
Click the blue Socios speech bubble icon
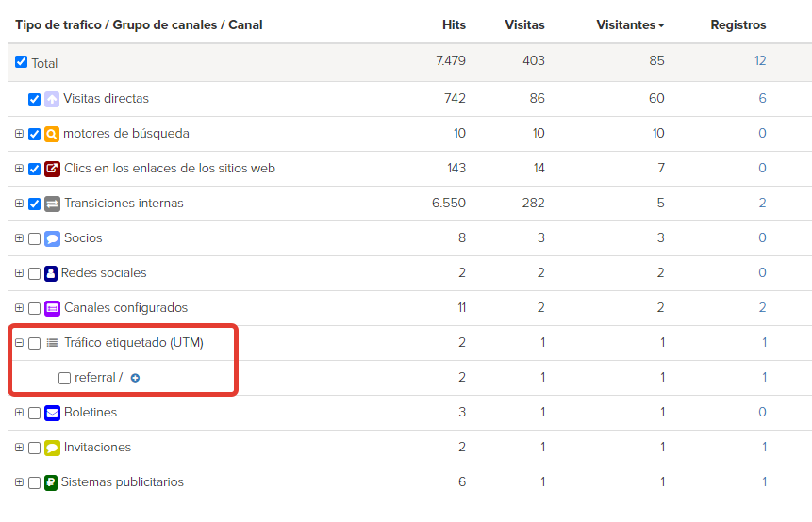(52, 238)
